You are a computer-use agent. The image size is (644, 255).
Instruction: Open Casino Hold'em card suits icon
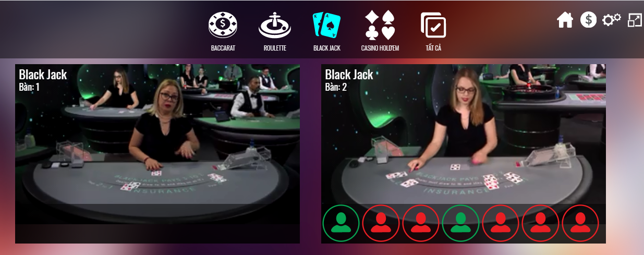click(x=380, y=25)
